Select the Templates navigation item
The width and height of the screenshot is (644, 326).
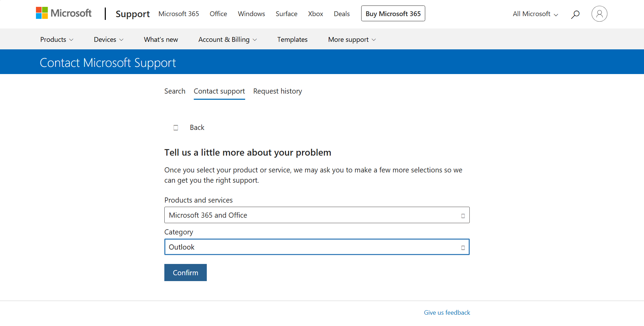(x=292, y=39)
